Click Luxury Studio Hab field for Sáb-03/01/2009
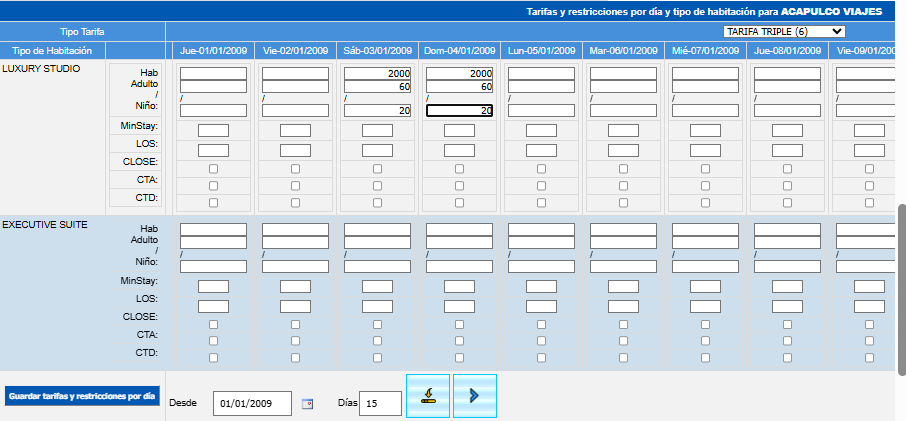The image size is (906, 421). 377,74
